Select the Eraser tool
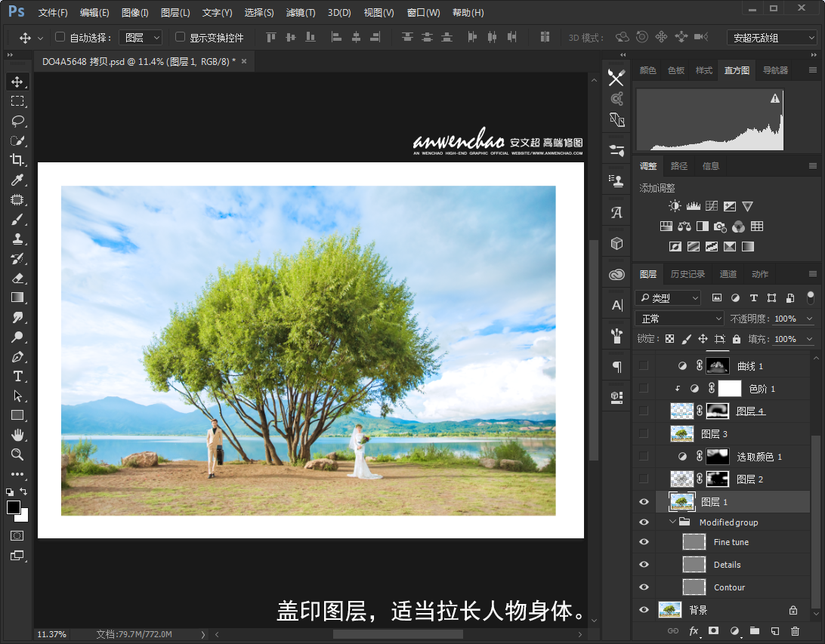Viewport: 825px width, 644px height. click(17, 278)
